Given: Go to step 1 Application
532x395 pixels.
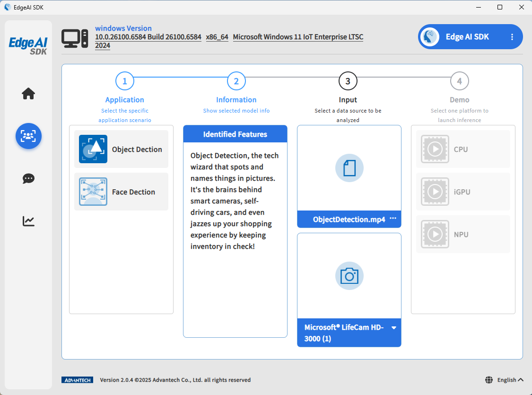Looking at the screenshot, I should 125,81.
